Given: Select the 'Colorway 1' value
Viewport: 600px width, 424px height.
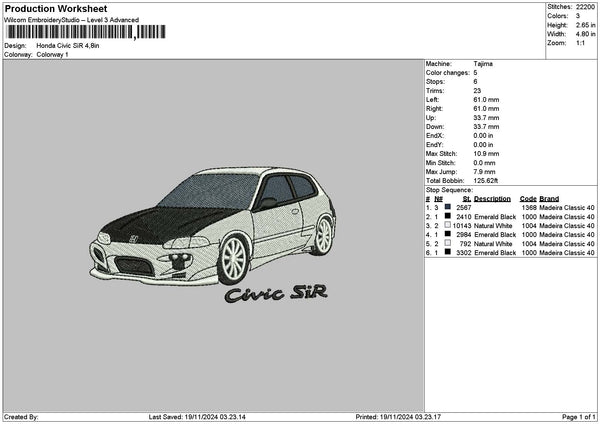Looking at the screenshot, I should click(x=52, y=55).
